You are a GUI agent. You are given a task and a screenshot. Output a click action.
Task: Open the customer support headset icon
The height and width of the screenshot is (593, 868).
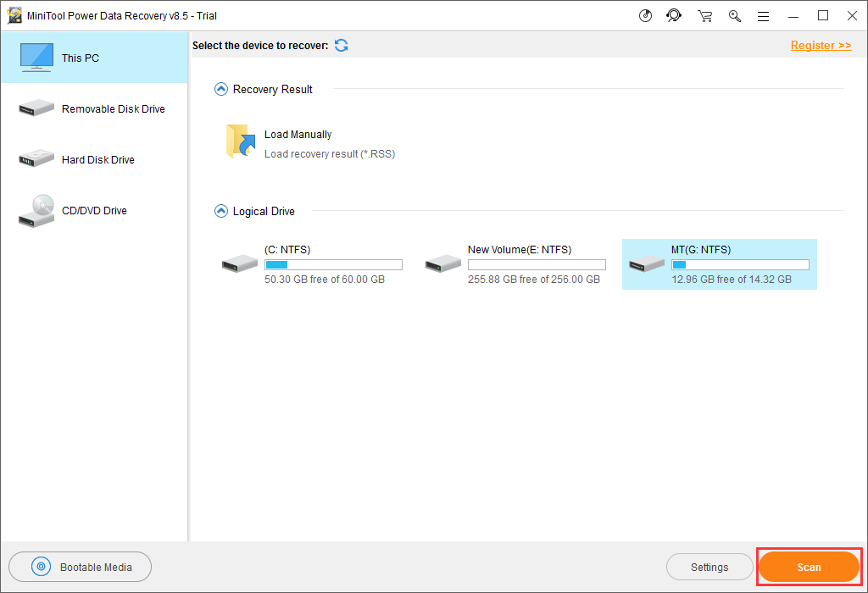(674, 15)
